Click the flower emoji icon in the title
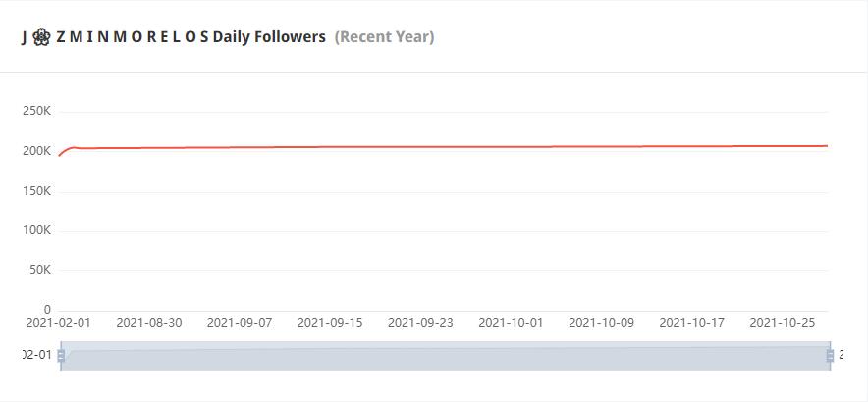Image resolution: width=868 pixels, height=402 pixels. pos(41,37)
